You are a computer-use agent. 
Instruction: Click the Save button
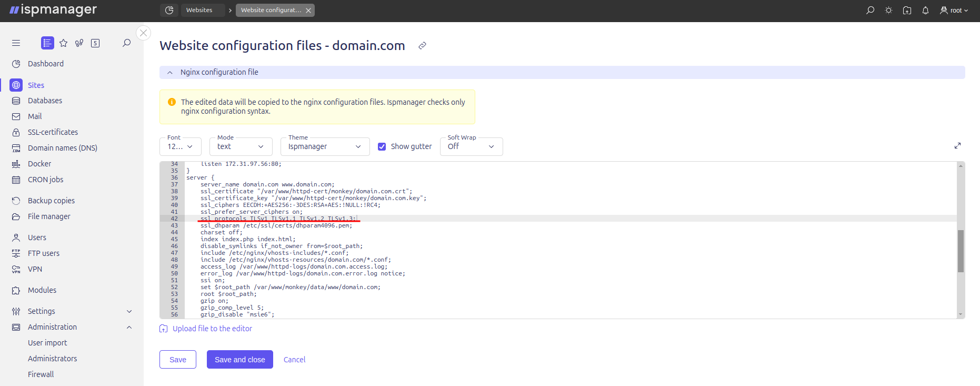point(178,360)
